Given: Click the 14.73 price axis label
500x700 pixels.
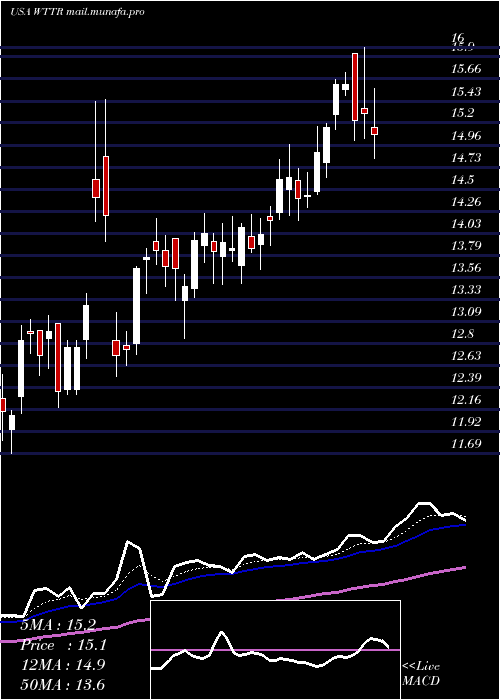Looking at the screenshot, I should [x=467, y=157].
